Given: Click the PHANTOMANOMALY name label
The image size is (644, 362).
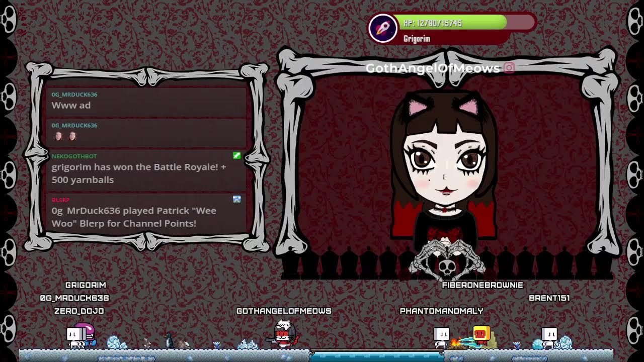Looking at the screenshot, I should tap(441, 311).
